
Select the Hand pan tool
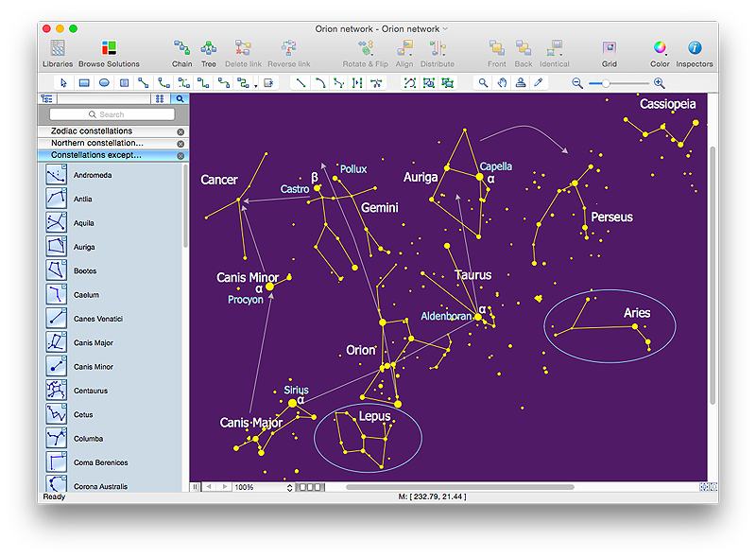coord(503,82)
